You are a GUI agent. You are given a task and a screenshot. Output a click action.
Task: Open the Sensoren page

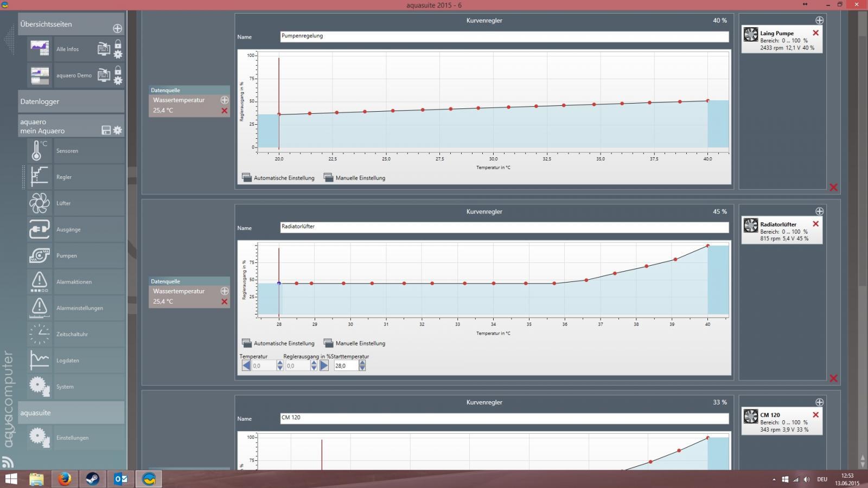[75, 151]
